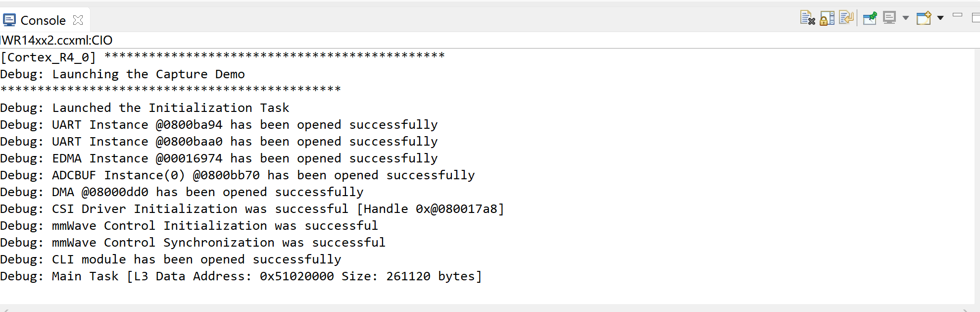Screen dimensions: 980x312
Task: Expand the Open Console dropdown arrow
Action: pyautogui.click(x=940, y=18)
